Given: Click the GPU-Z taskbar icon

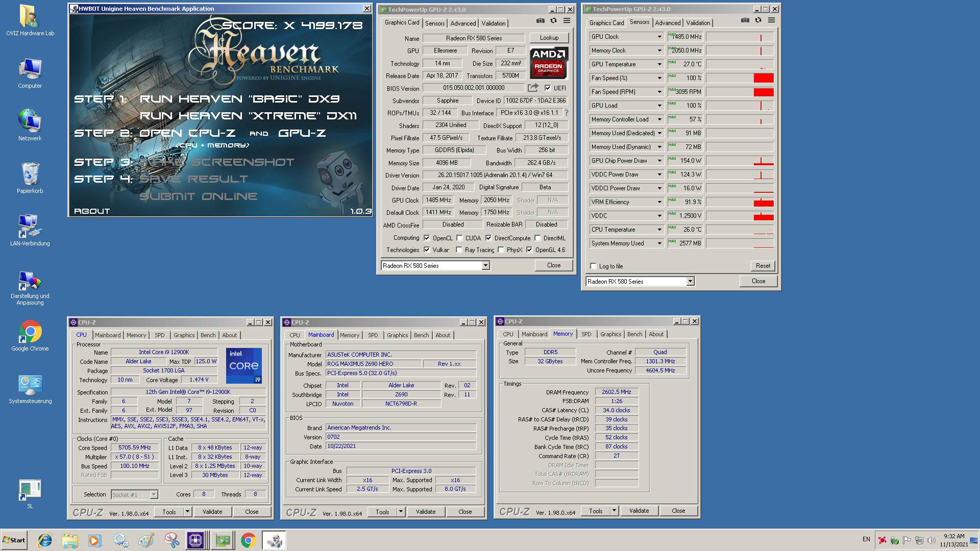Looking at the screenshot, I should (x=223, y=540).
